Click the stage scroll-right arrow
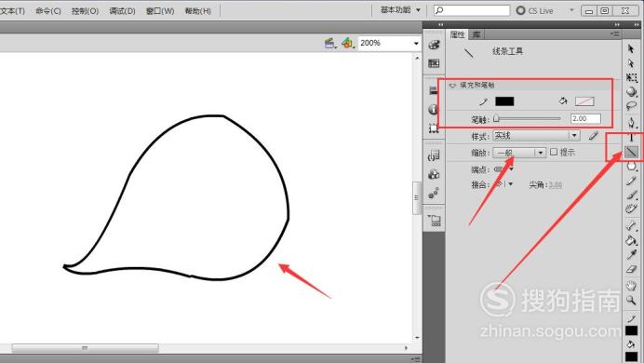This screenshot has height=363, width=644. tap(406, 348)
